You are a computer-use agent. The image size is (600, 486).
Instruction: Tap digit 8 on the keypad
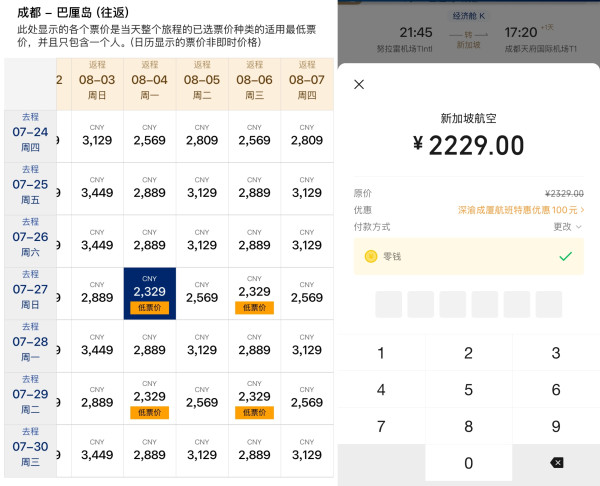(468, 426)
